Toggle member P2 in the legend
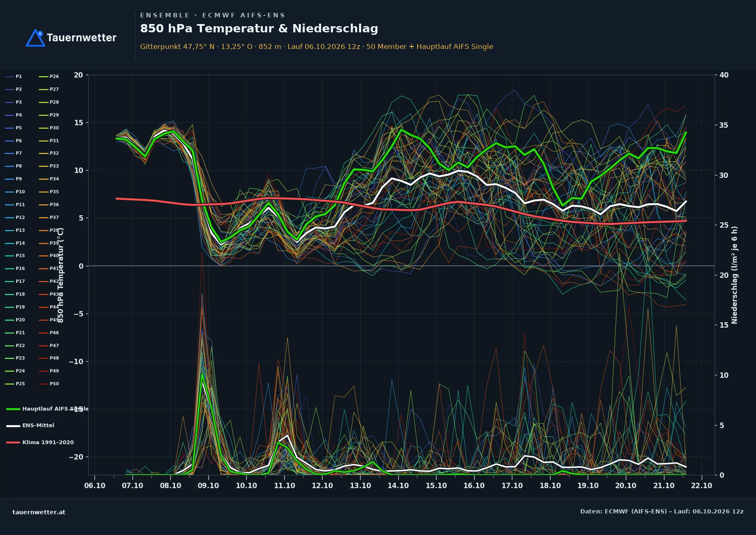This screenshot has width=756, height=535. click(14, 90)
